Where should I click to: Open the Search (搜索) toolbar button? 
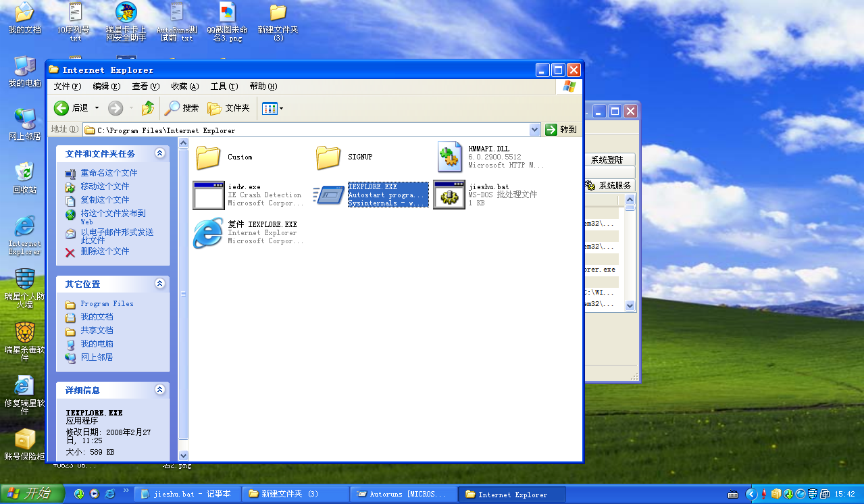point(182,108)
